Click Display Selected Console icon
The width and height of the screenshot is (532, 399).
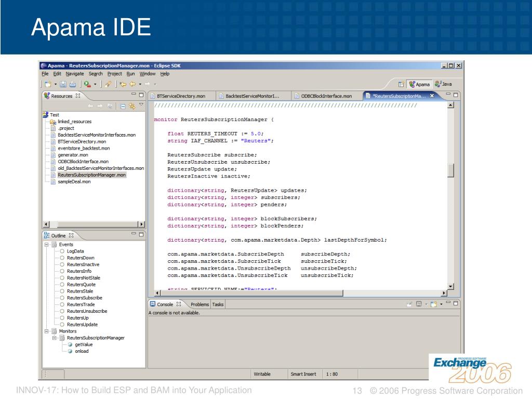[419, 304]
